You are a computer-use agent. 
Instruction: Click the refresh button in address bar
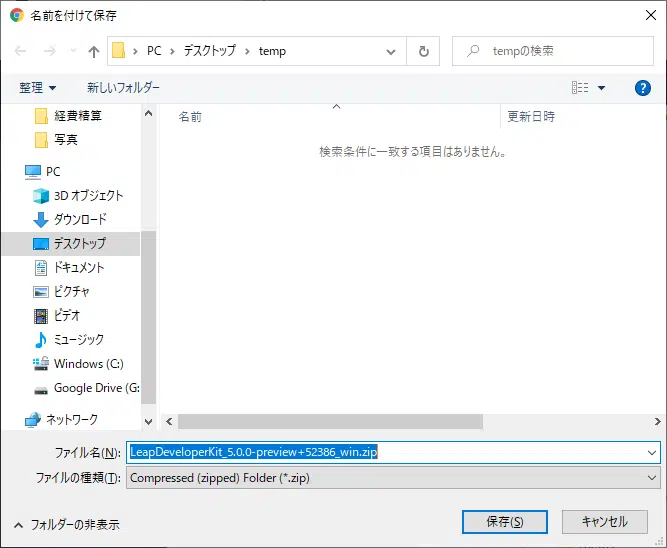click(424, 51)
